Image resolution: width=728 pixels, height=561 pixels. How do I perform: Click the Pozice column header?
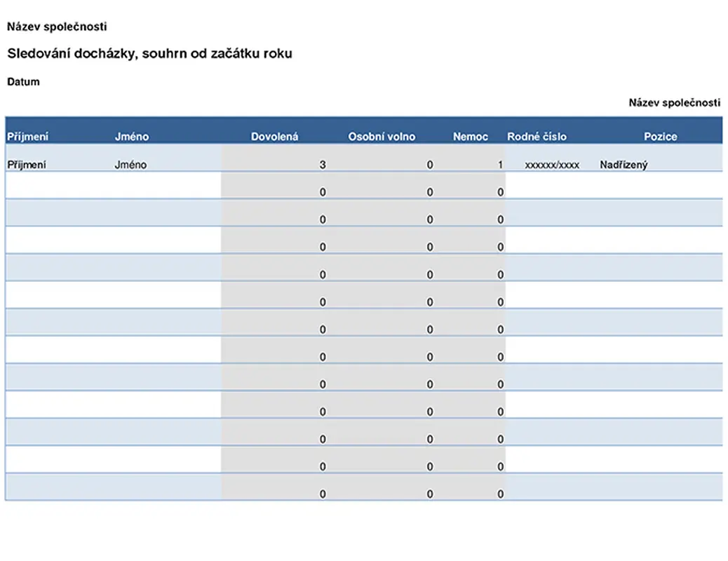[660, 137]
